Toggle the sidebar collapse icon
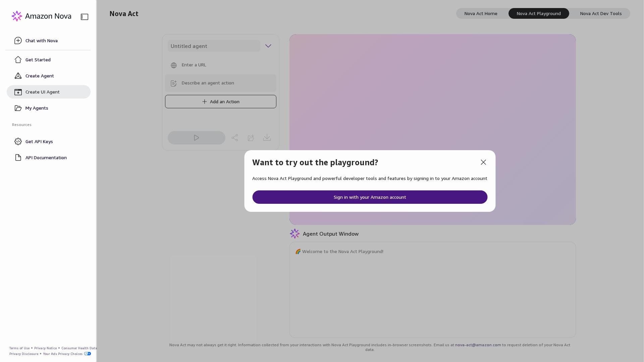 point(85,17)
